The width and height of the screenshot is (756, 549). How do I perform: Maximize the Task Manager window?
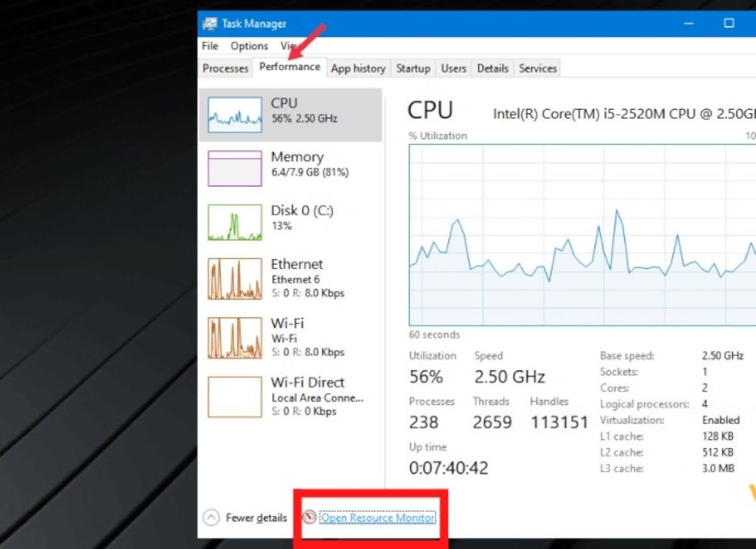[729, 23]
